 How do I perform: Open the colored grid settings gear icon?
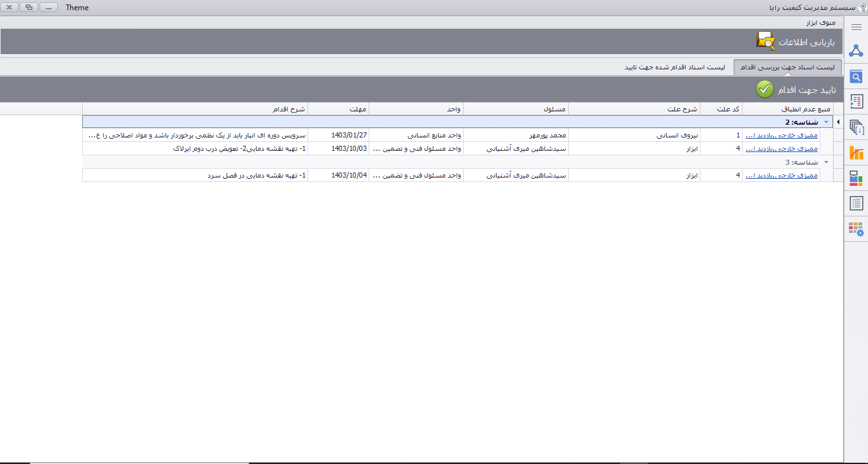coord(856,229)
